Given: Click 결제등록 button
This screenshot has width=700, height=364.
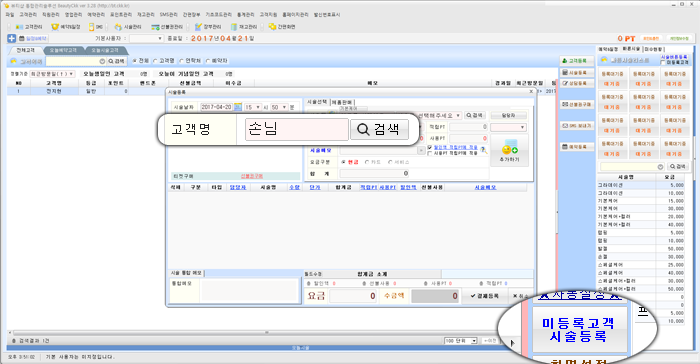Looking at the screenshot, I should [x=484, y=296].
